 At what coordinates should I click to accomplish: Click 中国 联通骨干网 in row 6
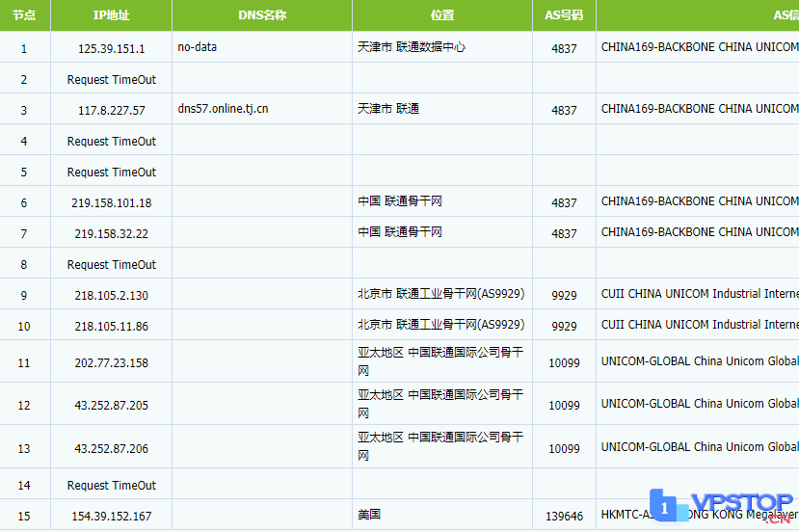pyautogui.click(x=399, y=201)
